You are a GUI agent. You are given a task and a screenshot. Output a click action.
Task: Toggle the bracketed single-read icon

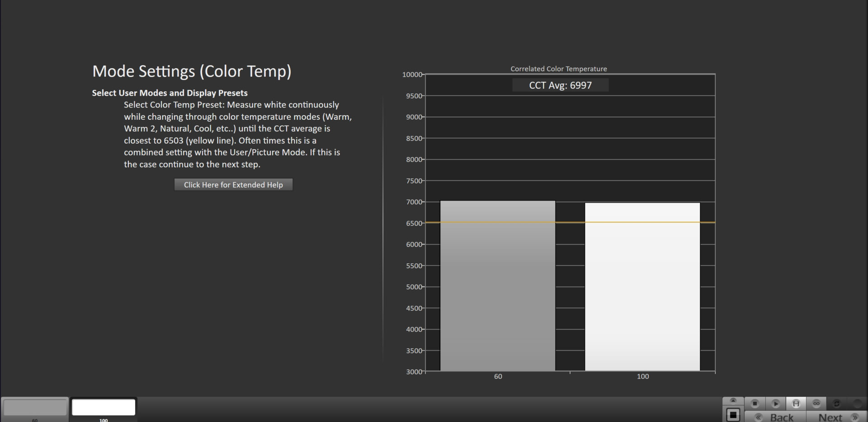coord(796,403)
